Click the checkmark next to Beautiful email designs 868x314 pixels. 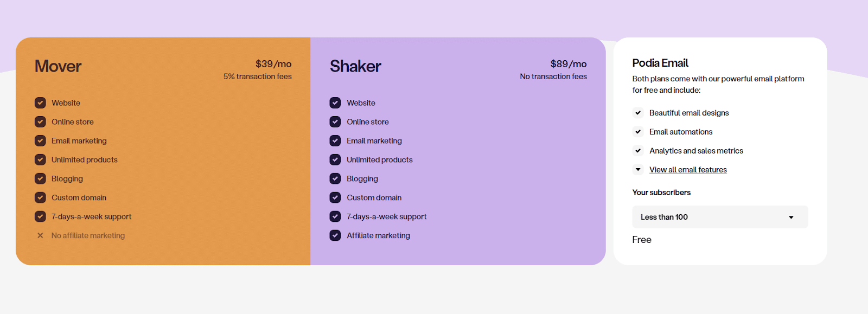pos(638,113)
